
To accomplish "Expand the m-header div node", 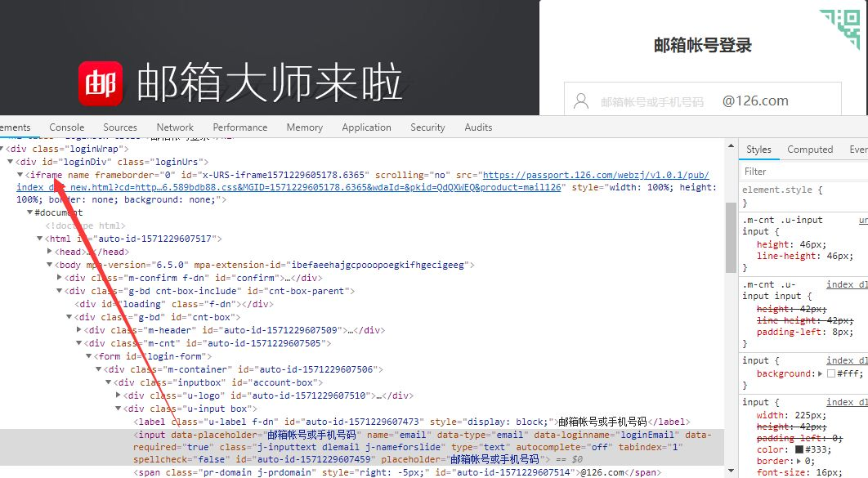I will coord(79,330).
